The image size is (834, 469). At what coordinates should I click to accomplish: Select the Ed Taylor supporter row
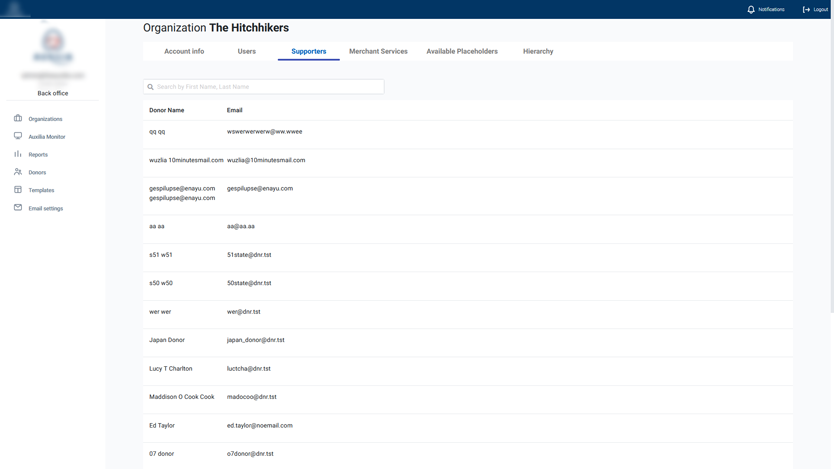tap(162, 426)
